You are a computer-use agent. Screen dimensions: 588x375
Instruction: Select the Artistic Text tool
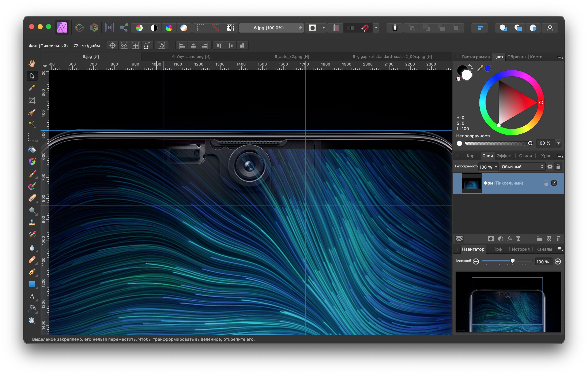pyautogui.click(x=32, y=297)
